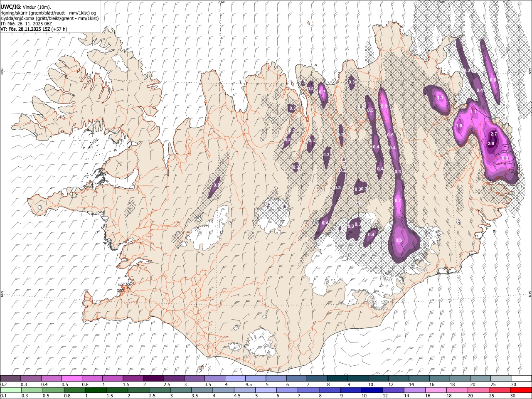
Task: Click the snow scale swatch between 6 and 7
Action: [296, 378]
